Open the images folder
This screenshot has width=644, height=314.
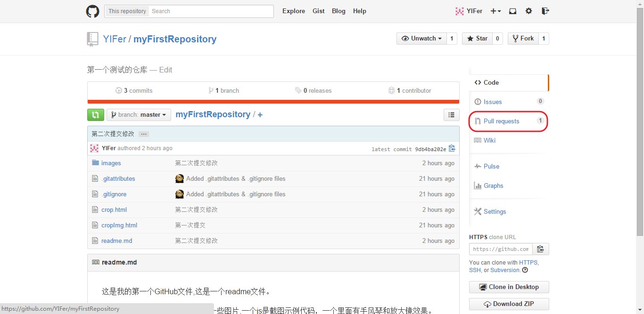point(111,163)
